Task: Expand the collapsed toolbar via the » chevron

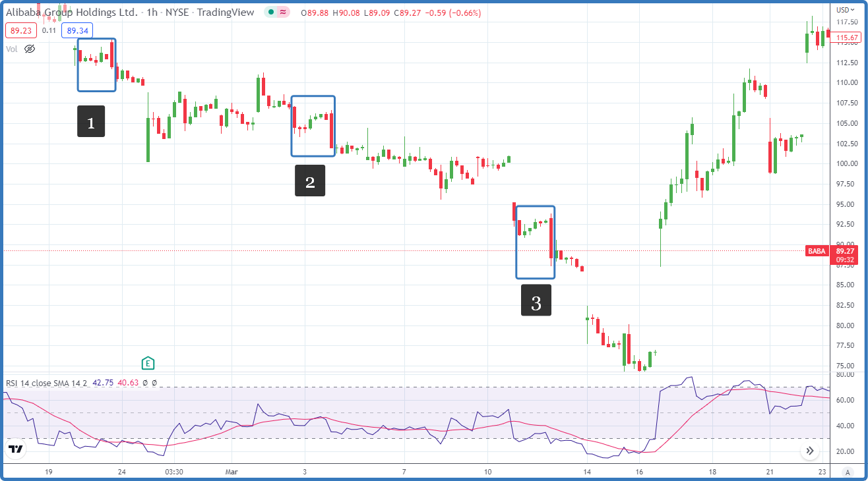Action: (x=811, y=450)
